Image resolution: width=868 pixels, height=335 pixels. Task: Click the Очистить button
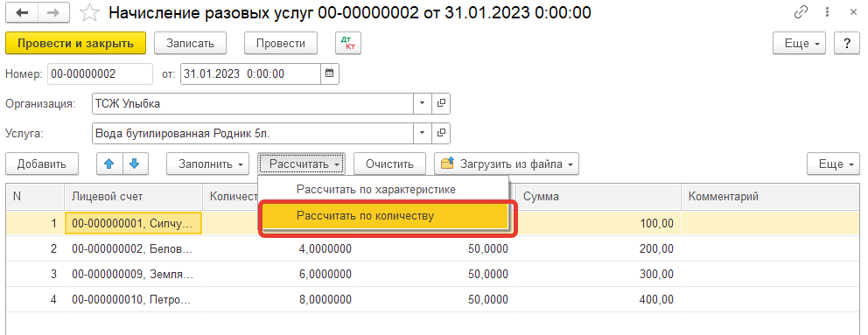click(x=389, y=164)
